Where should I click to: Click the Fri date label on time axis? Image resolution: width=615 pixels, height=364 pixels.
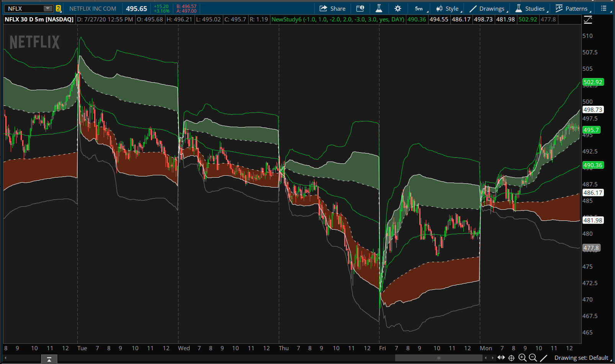click(x=383, y=348)
